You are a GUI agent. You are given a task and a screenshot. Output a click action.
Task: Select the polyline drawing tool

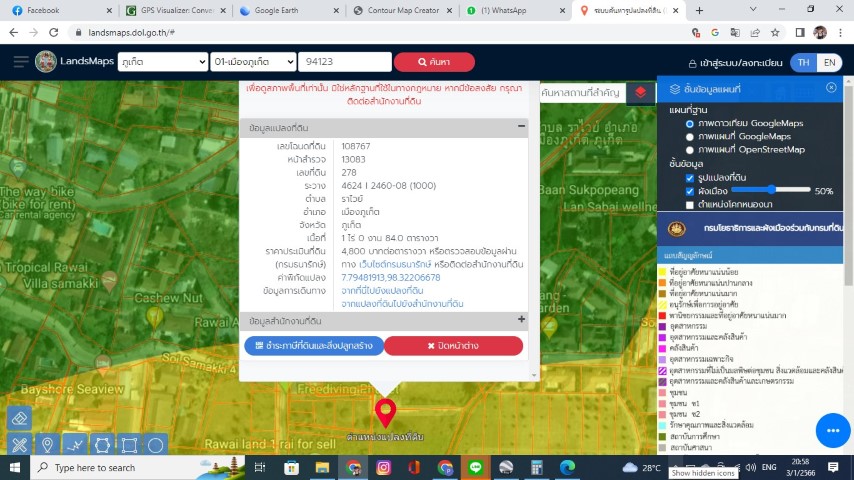click(75, 445)
